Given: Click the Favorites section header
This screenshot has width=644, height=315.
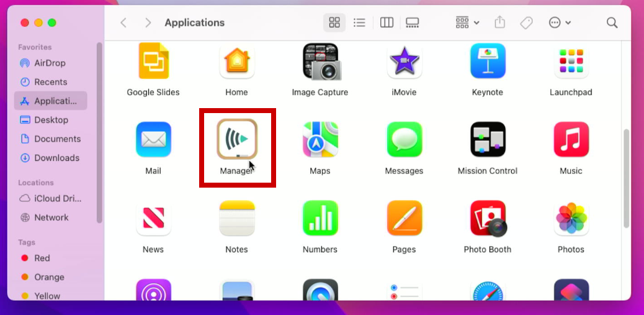Looking at the screenshot, I should pyautogui.click(x=35, y=47).
